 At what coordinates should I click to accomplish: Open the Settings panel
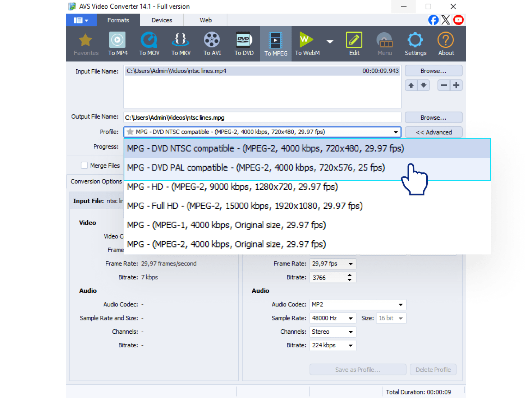pyautogui.click(x=415, y=43)
